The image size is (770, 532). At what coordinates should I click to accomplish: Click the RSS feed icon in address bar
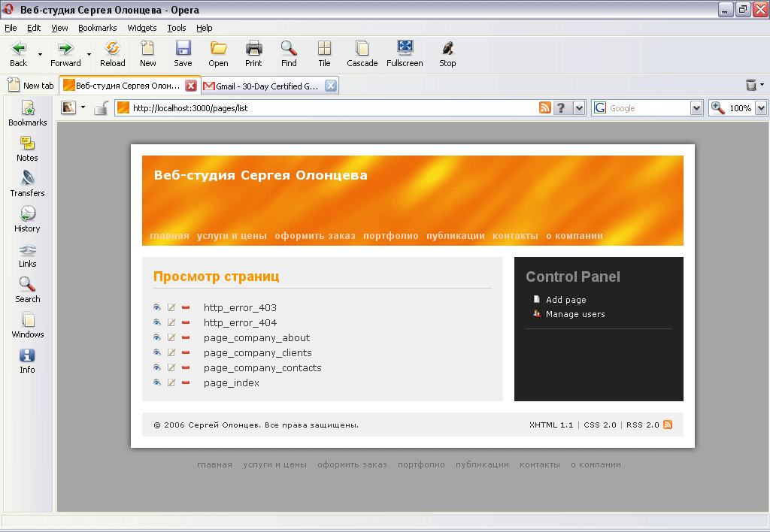coord(545,108)
